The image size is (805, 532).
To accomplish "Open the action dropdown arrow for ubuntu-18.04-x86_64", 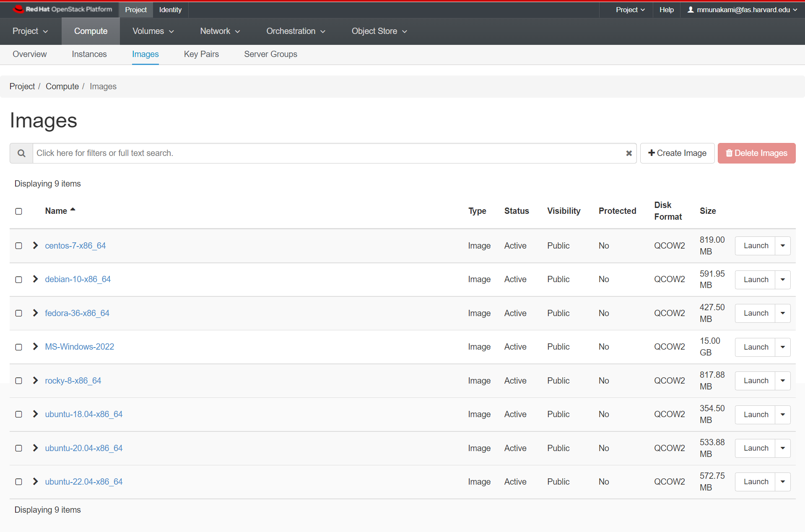I will [x=783, y=415].
